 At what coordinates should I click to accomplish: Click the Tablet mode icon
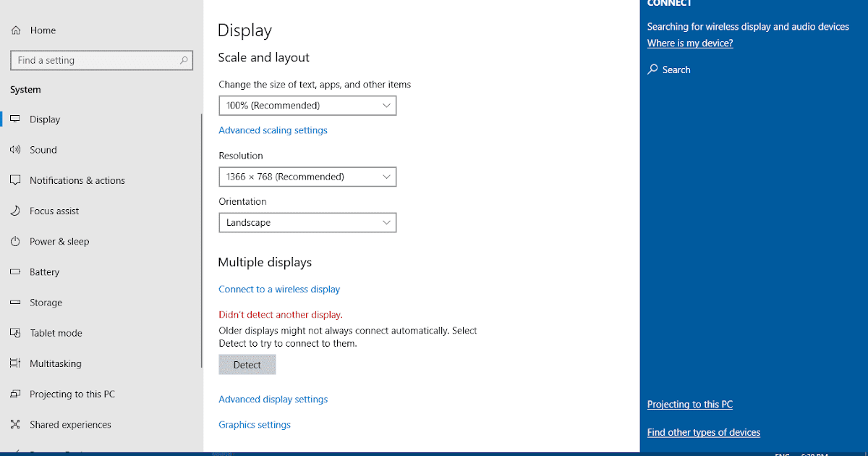(15, 333)
